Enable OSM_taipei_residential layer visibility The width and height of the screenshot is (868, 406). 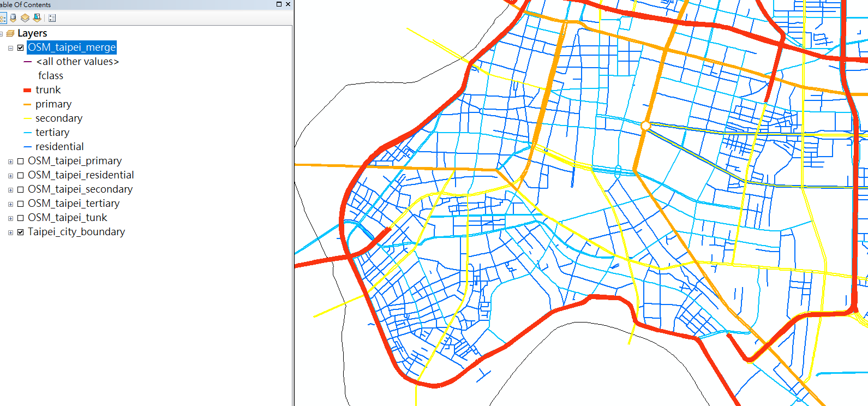[x=21, y=175]
